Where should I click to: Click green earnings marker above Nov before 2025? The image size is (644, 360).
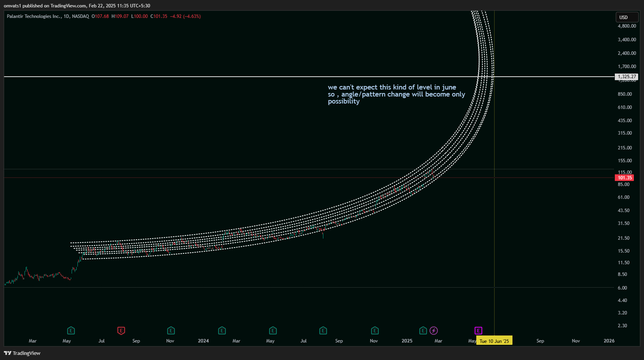coord(375,331)
